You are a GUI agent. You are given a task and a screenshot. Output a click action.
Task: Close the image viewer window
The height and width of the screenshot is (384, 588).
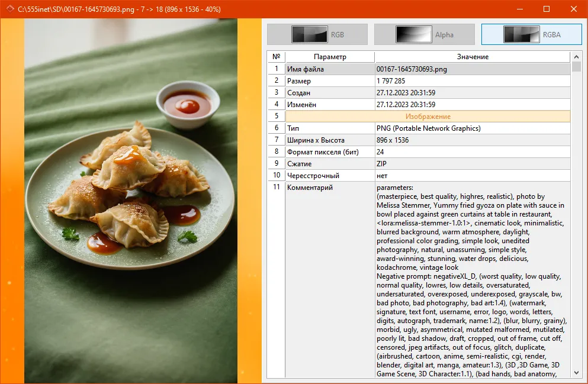pyautogui.click(x=573, y=9)
